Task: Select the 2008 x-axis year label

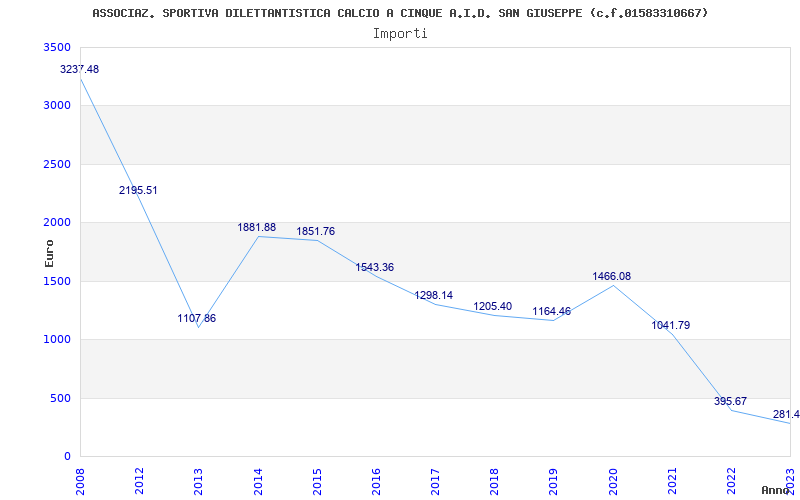Action: tap(81, 481)
